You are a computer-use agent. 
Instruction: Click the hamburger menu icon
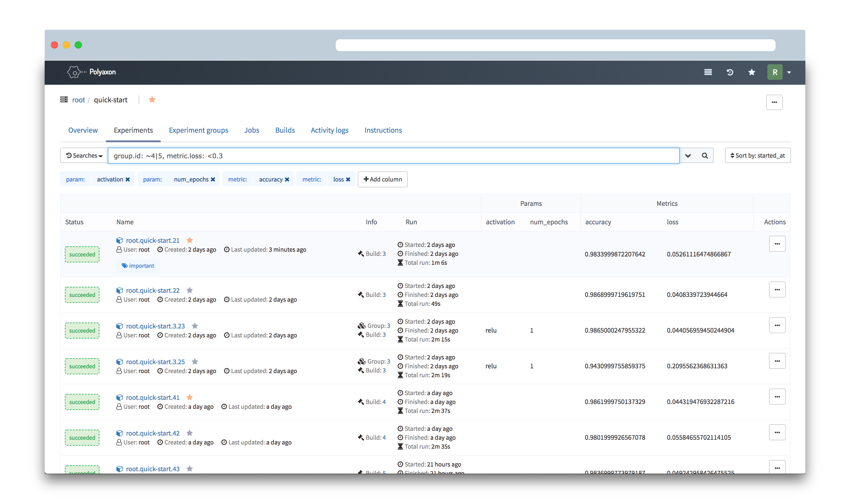[x=708, y=72]
